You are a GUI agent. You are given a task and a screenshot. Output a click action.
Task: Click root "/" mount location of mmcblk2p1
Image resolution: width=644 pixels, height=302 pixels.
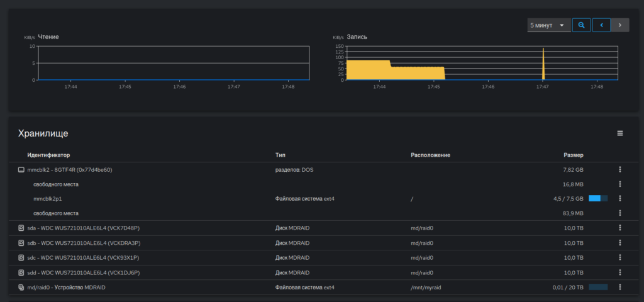click(411, 198)
